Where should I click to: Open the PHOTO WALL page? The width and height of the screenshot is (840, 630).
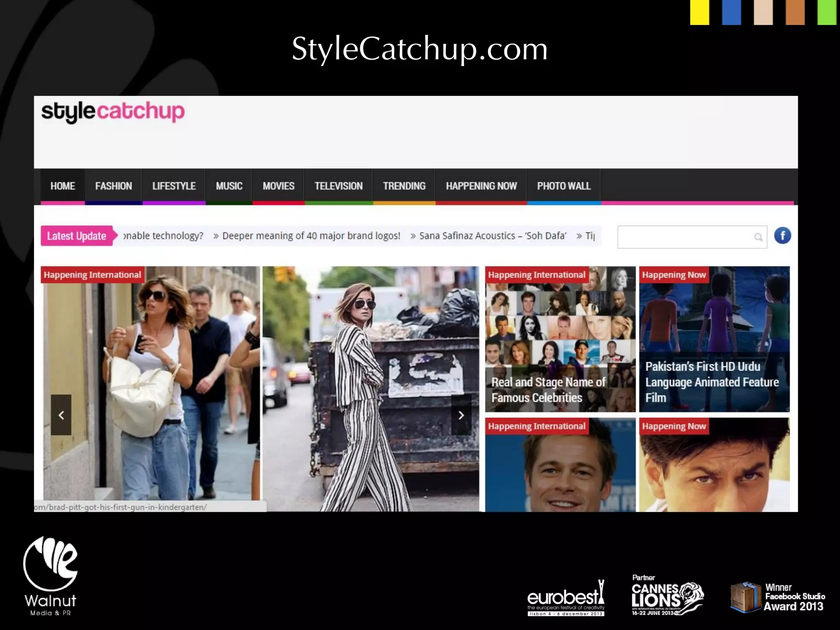(564, 186)
